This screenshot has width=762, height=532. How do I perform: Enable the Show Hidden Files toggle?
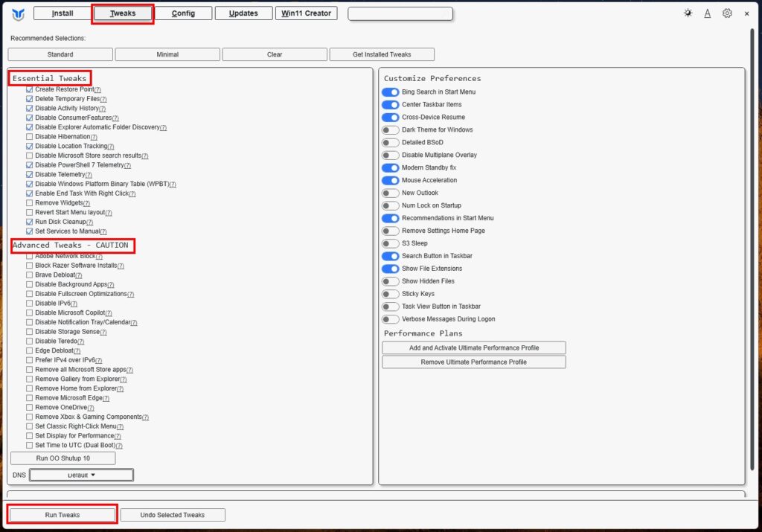tap(390, 281)
